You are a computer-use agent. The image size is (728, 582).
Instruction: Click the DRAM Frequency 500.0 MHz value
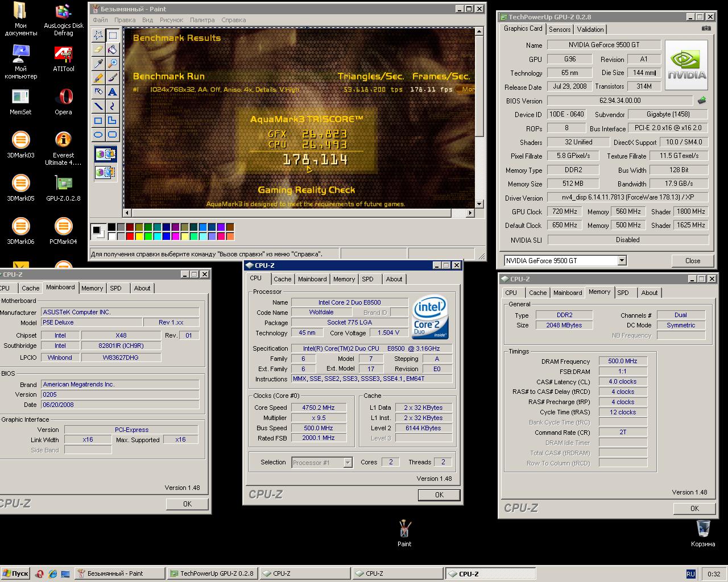[623, 361]
